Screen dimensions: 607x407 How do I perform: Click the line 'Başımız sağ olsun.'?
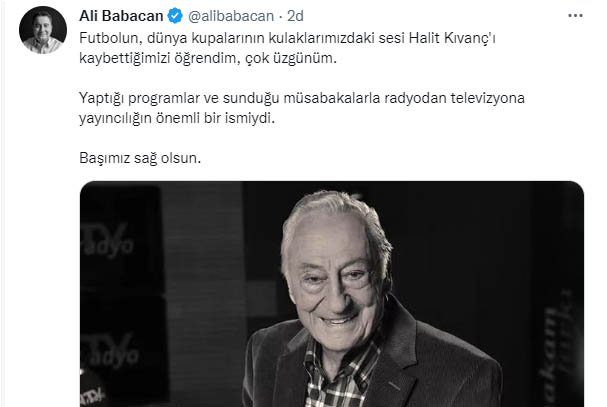pos(140,158)
